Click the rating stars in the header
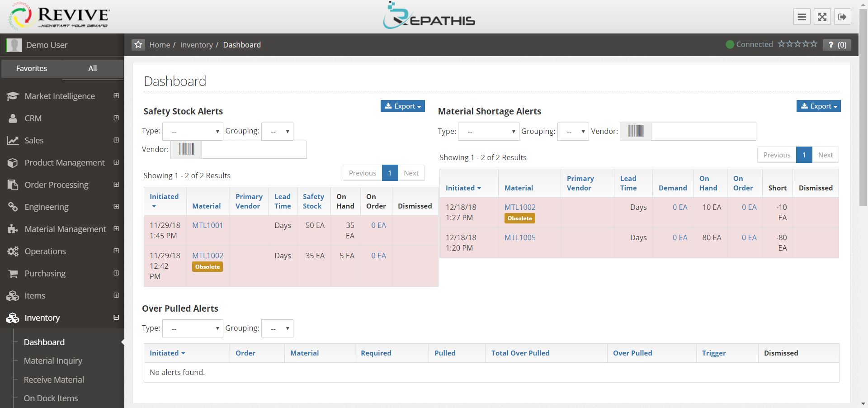 pos(797,44)
